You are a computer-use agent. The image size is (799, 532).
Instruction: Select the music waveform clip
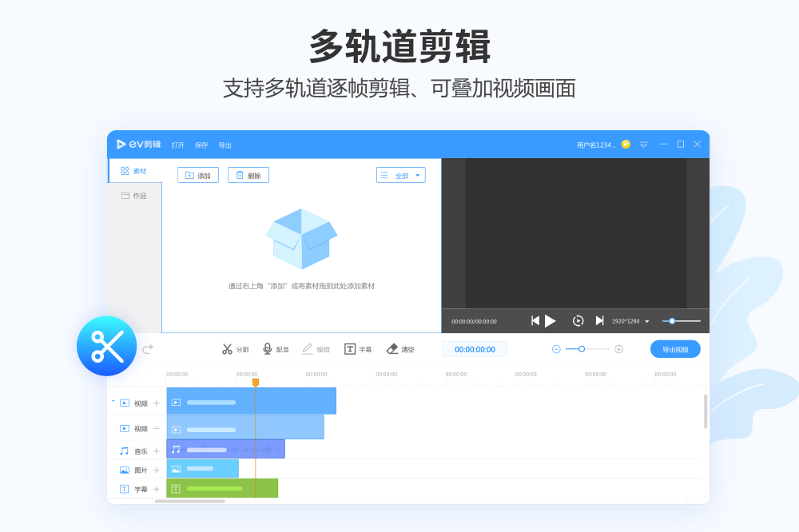[226, 449]
